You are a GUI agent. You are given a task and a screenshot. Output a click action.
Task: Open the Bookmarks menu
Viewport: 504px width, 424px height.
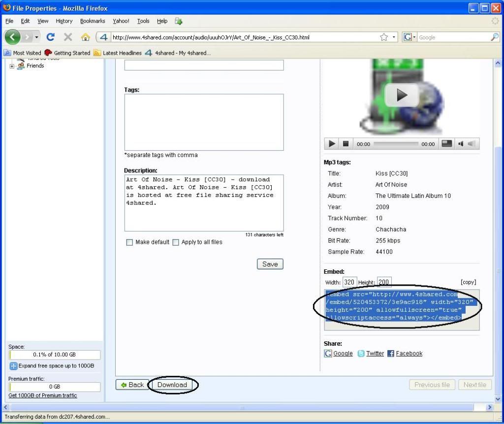pos(93,21)
